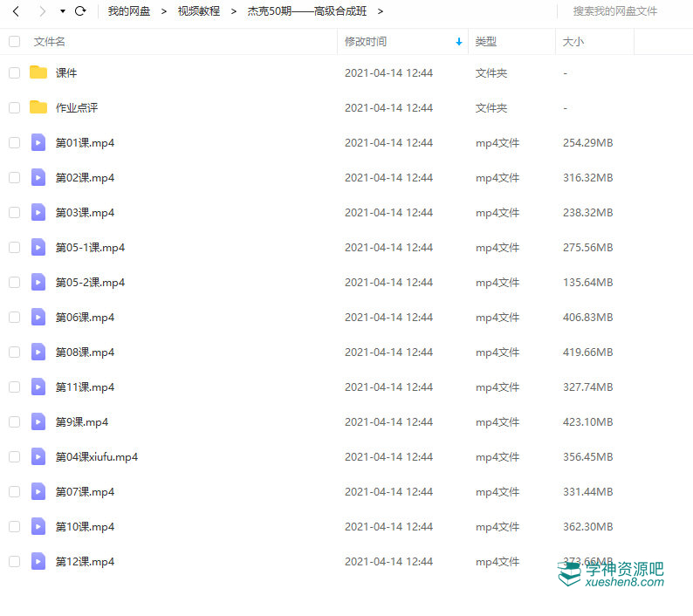Sort by 类型 column header
The width and height of the screenshot is (693, 616).
click(x=486, y=41)
